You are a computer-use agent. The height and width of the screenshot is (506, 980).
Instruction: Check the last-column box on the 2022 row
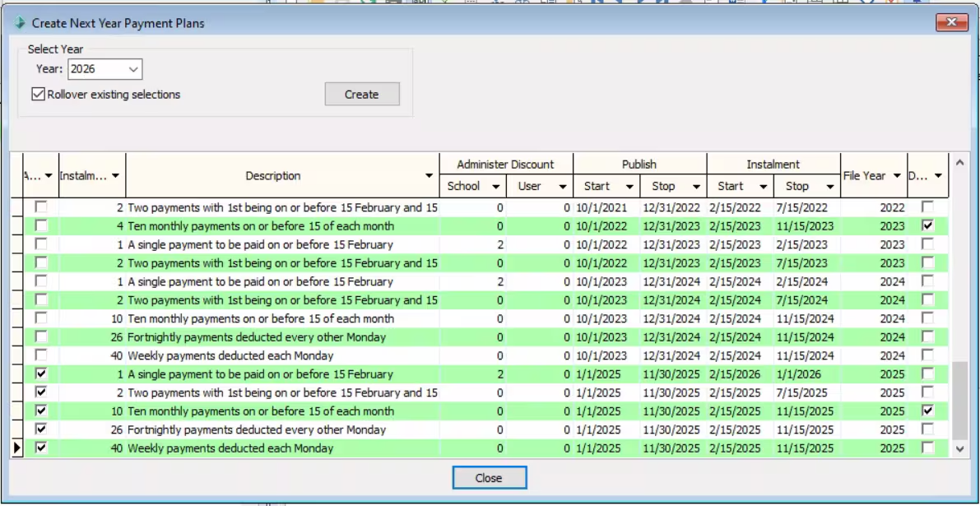928,207
